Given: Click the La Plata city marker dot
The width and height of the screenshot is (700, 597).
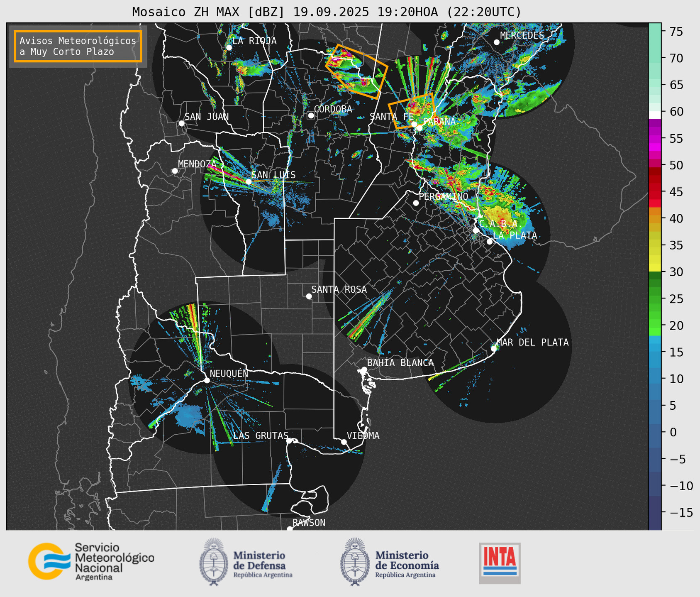Looking at the screenshot, I should point(490,242).
